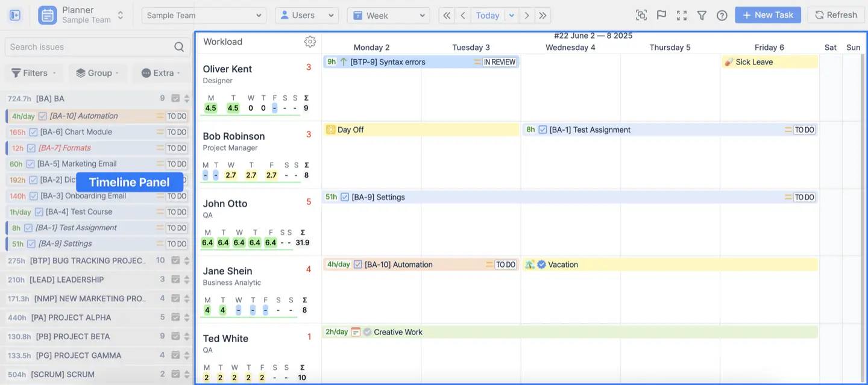Click the flag icon near the toolbar

pos(661,15)
